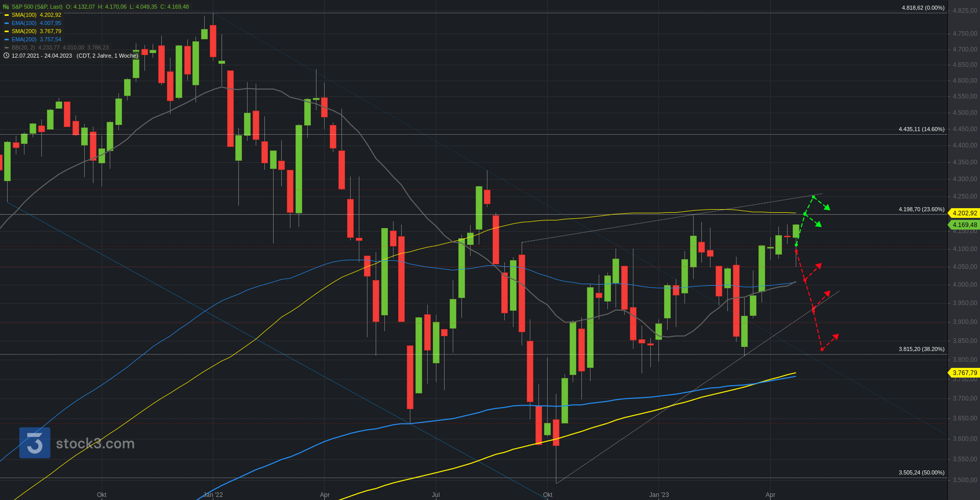Select the 3.815,20 (38.20%) Fibonacci level label
This screenshot has height=500, width=980.
click(x=921, y=349)
